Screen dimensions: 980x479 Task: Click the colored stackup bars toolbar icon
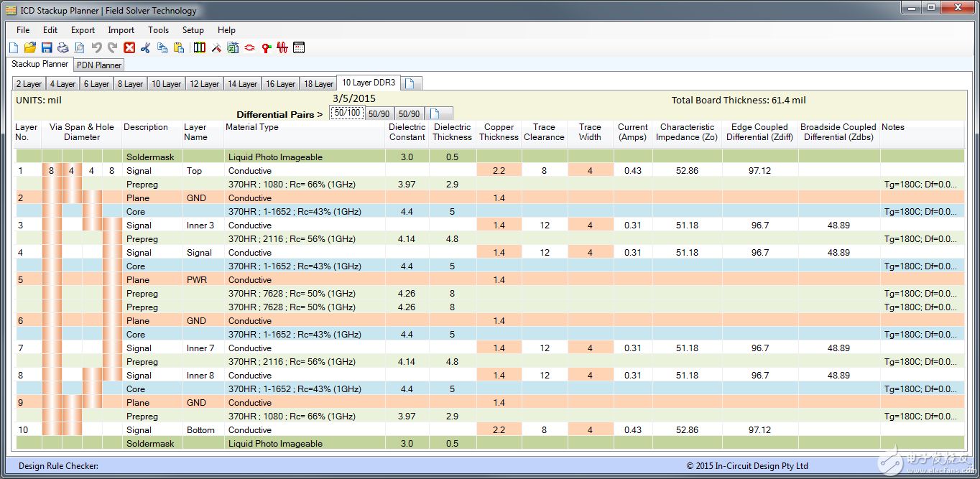pyautogui.click(x=200, y=48)
